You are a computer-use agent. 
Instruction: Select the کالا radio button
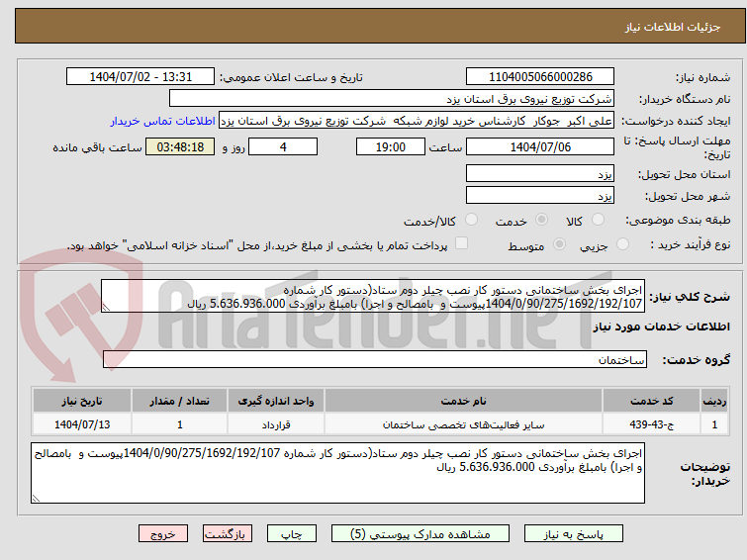point(598,220)
